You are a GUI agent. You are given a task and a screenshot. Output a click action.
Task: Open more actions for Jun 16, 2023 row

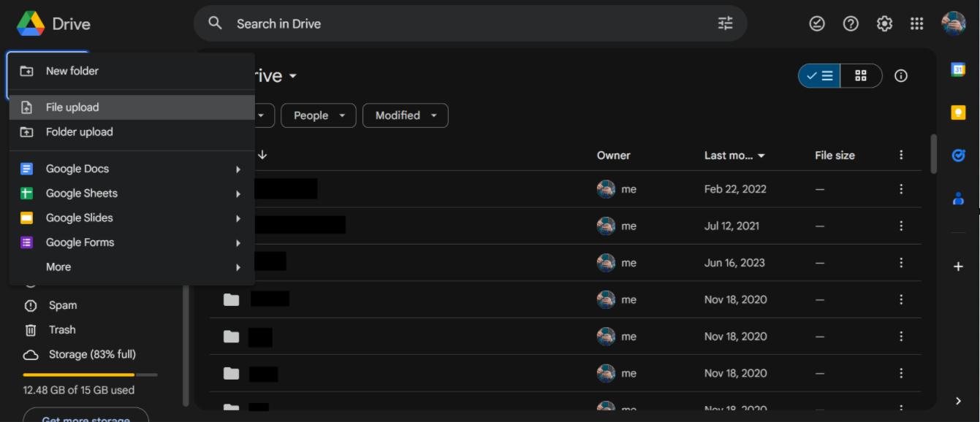click(901, 263)
